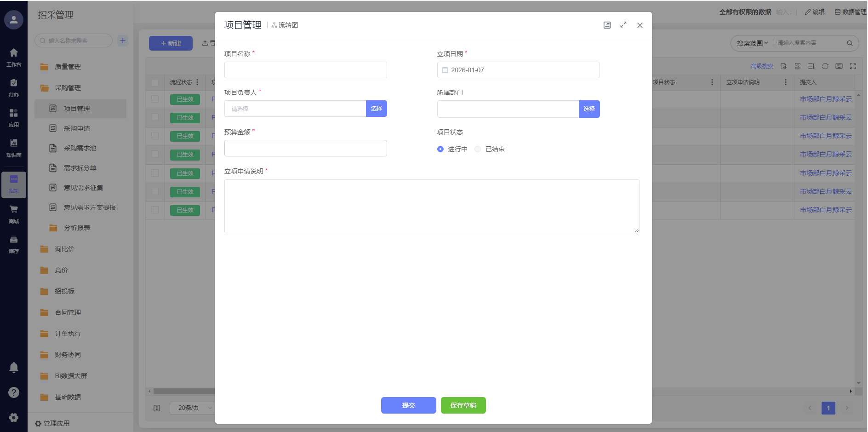Click the blue 提交 button
Image resolution: width=868 pixels, height=432 pixels.
click(x=408, y=405)
